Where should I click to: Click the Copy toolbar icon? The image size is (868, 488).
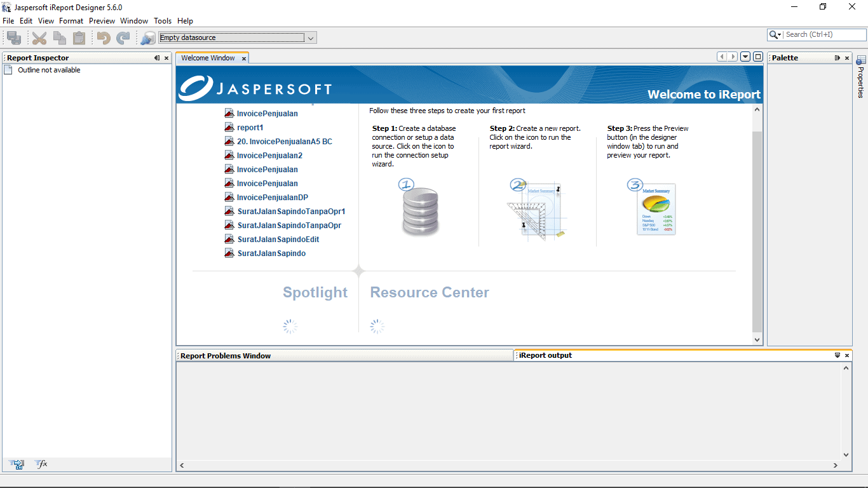(60, 38)
